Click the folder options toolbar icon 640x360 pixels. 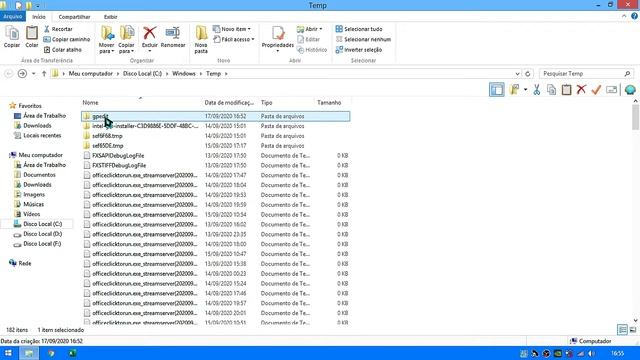[515, 89]
